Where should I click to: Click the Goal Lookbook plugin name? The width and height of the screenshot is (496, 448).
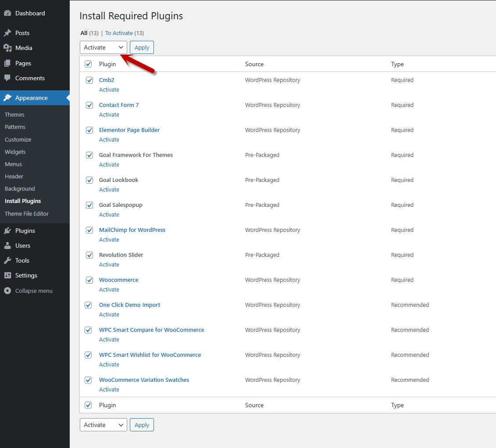[118, 180]
